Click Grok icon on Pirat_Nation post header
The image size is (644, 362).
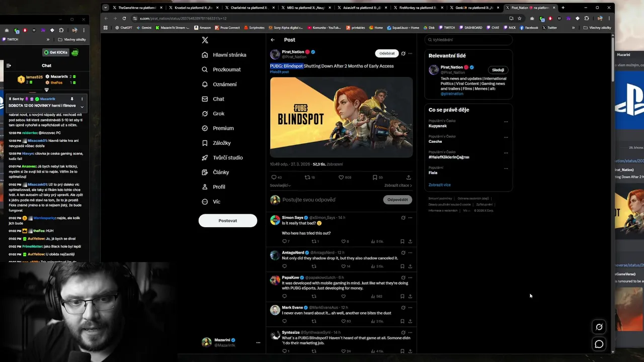pyautogui.click(x=403, y=53)
